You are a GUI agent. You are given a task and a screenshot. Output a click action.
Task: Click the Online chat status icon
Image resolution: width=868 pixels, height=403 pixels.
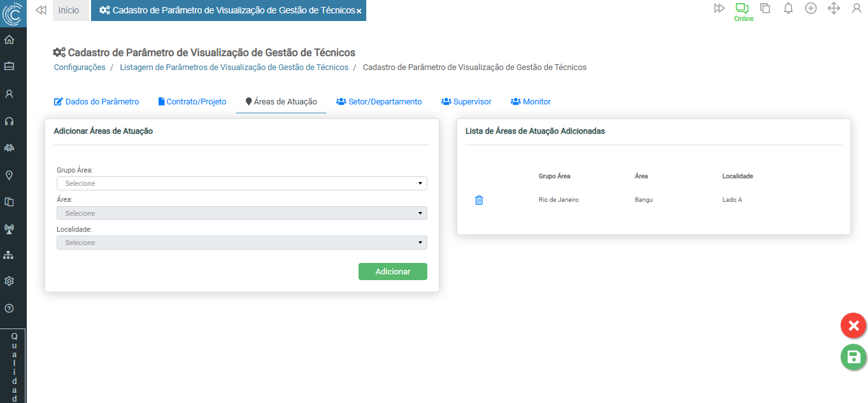[x=742, y=9]
